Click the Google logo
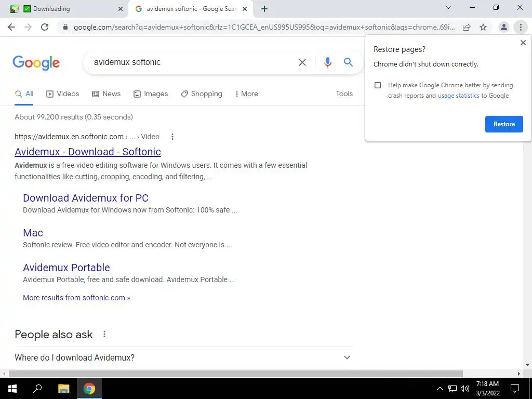This screenshot has height=399, width=532. click(36, 63)
